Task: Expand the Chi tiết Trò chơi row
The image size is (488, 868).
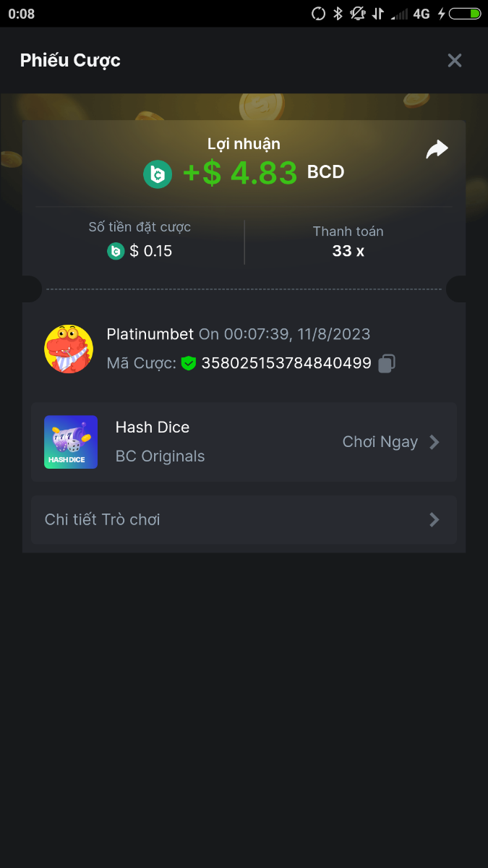Action: tap(243, 519)
